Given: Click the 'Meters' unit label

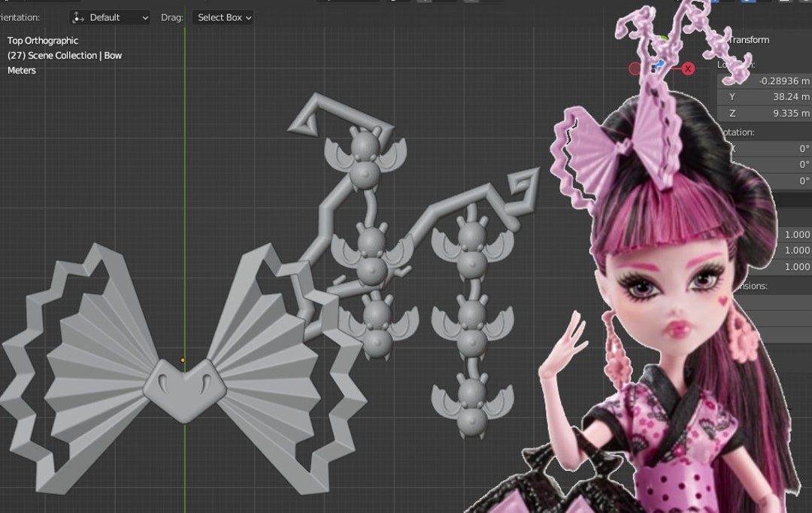Looking at the screenshot, I should point(22,71).
